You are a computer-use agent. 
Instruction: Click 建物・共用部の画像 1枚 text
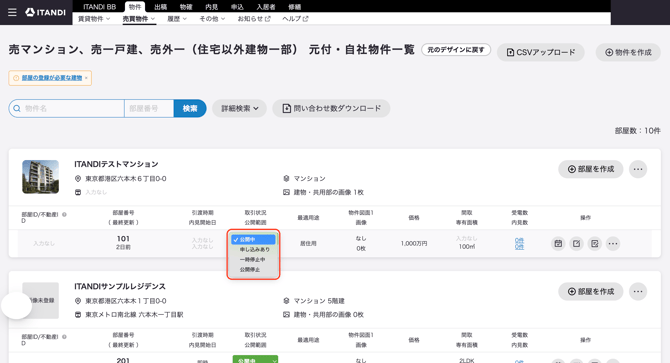(x=329, y=192)
